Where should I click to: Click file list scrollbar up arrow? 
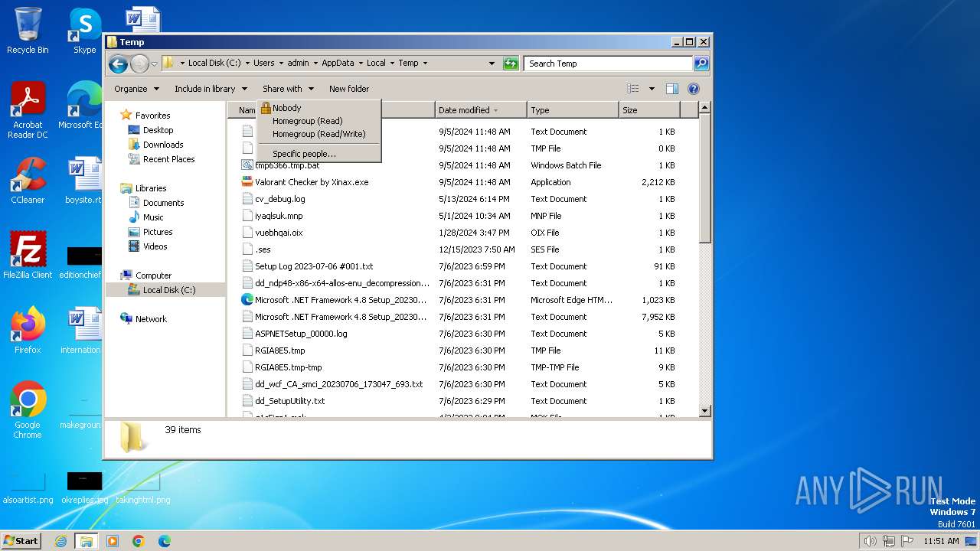point(705,109)
